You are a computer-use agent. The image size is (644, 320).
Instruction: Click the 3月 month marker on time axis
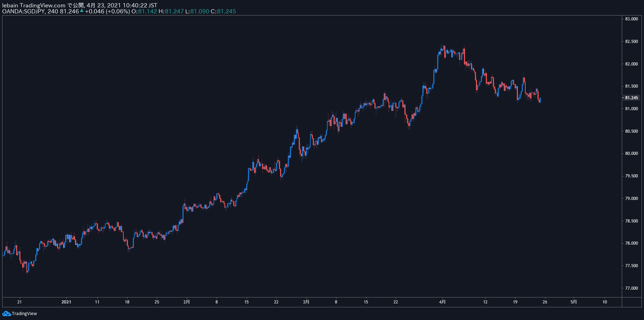point(306,302)
